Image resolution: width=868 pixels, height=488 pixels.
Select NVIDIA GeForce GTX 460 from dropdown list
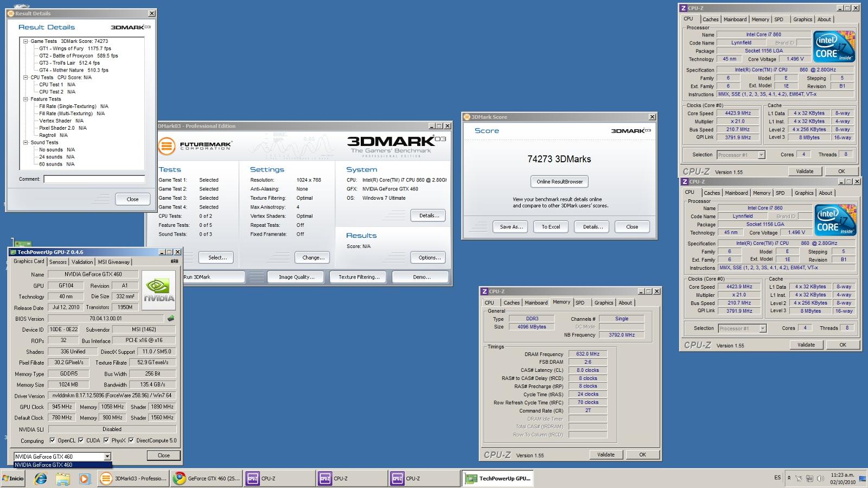coord(63,465)
